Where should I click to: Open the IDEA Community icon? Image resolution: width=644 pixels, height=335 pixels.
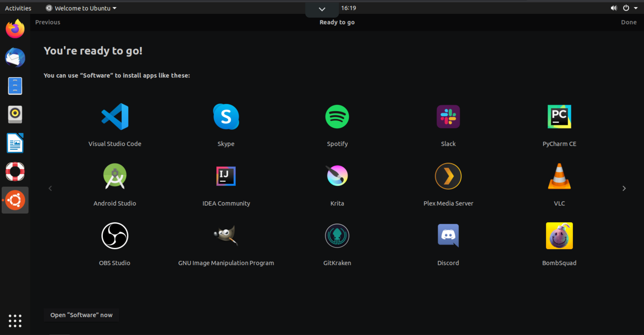point(226,176)
